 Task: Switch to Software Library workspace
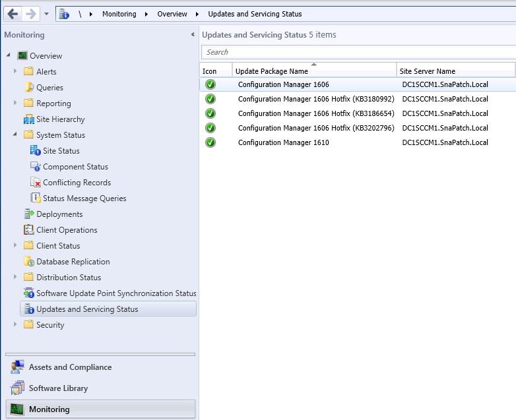tap(100, 388)
